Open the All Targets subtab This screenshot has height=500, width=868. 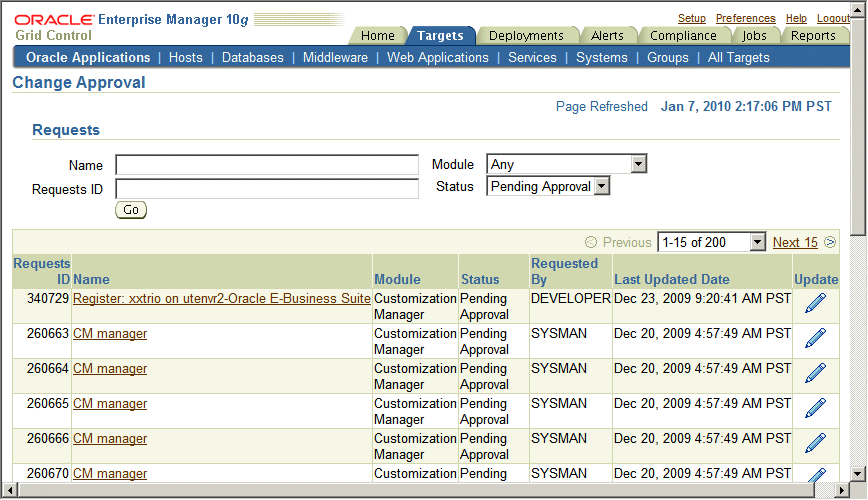(738, 58)
